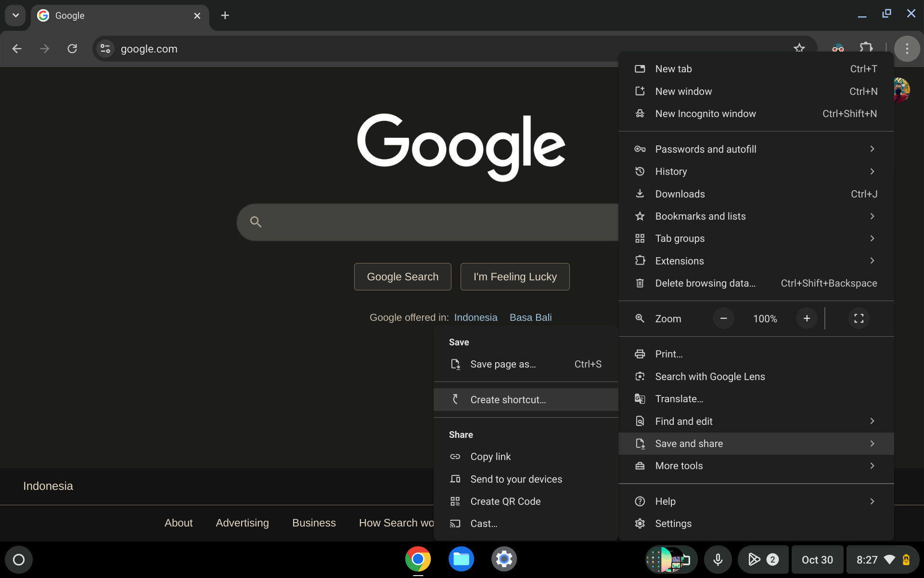Viewport: 924px width, 578px height.
Task: Open the About footer link
Action: (179, 523)
